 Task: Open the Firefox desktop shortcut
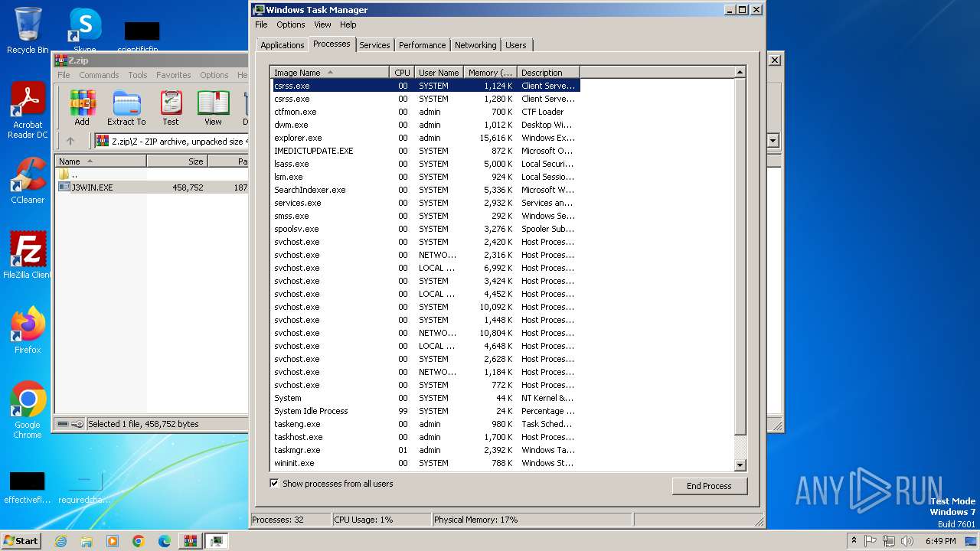(x=28, y=330)
